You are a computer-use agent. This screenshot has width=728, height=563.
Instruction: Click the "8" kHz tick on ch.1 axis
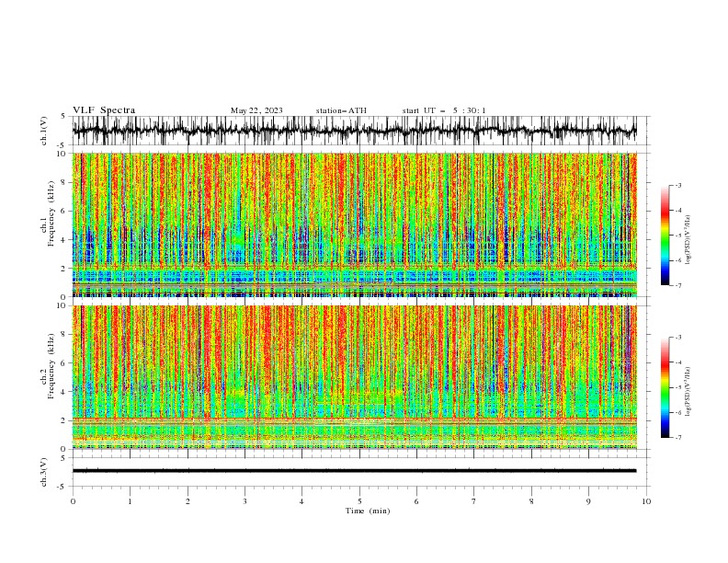click(64, 182)
